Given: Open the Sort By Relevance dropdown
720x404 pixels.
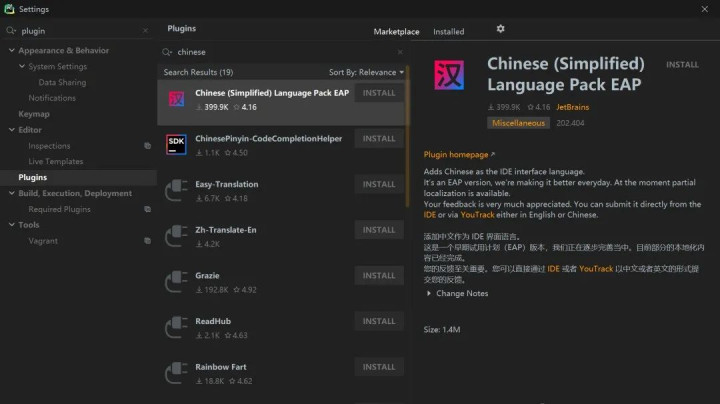Looking at the screenshot, I should pyautogui.click(x=366, y=72).
